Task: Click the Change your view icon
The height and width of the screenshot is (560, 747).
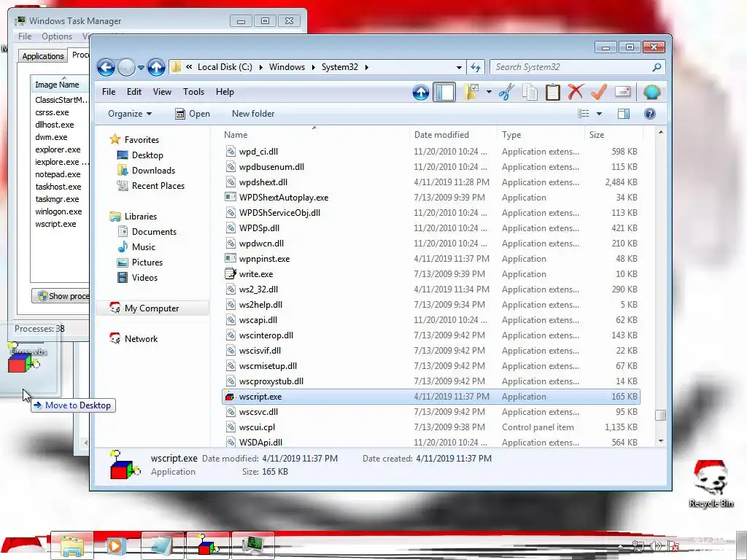Action: pos(583,113)
